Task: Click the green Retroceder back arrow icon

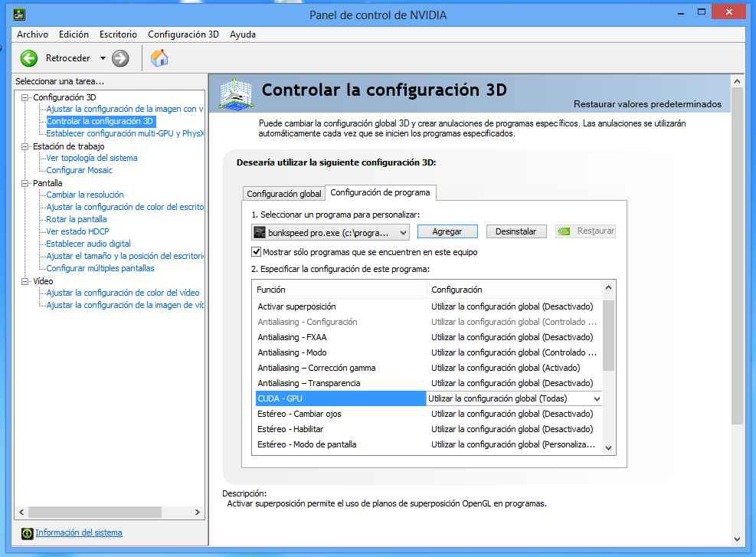Action: point(29,58)
